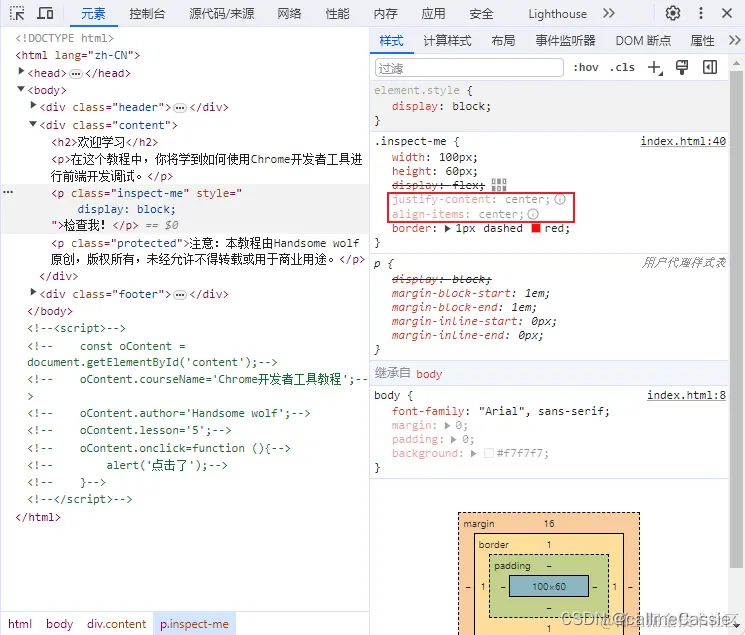Open the #f7f7f7 background color swatch
The height and width of the screenshot is (635, 745).
pyautogui.click(x=488, y=453)
